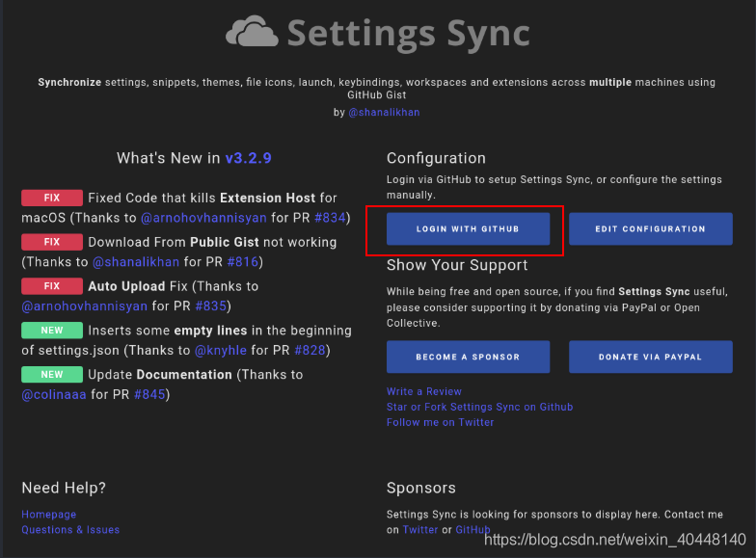Click the FIX badge for Extension Host
Image resolution: width=756 pixels, height=558 pixels.
coord(52,198)
